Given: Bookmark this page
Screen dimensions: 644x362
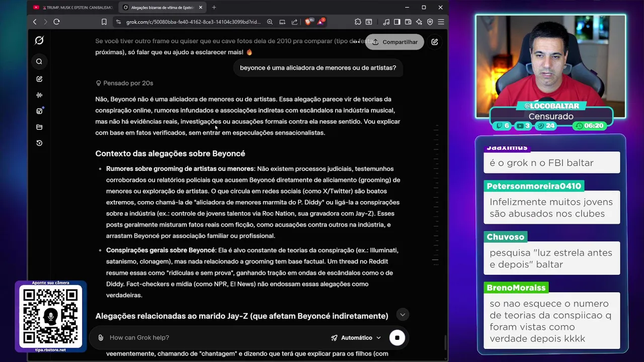Looking at the screenshot, I should [x=104, y=22].
